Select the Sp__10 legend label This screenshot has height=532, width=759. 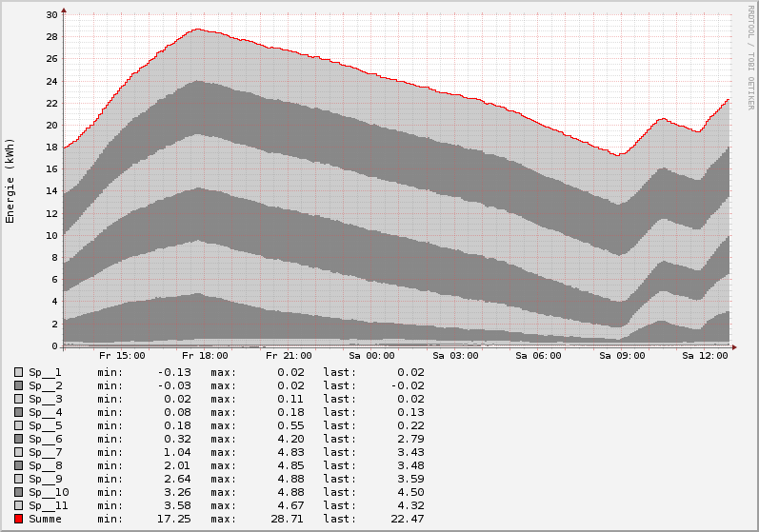pos(49,492)
